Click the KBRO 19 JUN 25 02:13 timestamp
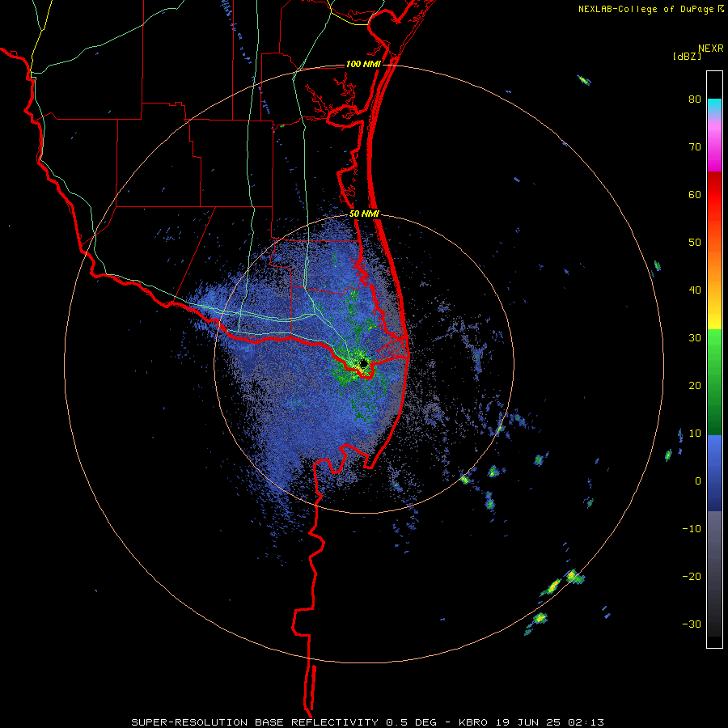The image size is (728, 728). pyautogui.click(x=531, y=722)
